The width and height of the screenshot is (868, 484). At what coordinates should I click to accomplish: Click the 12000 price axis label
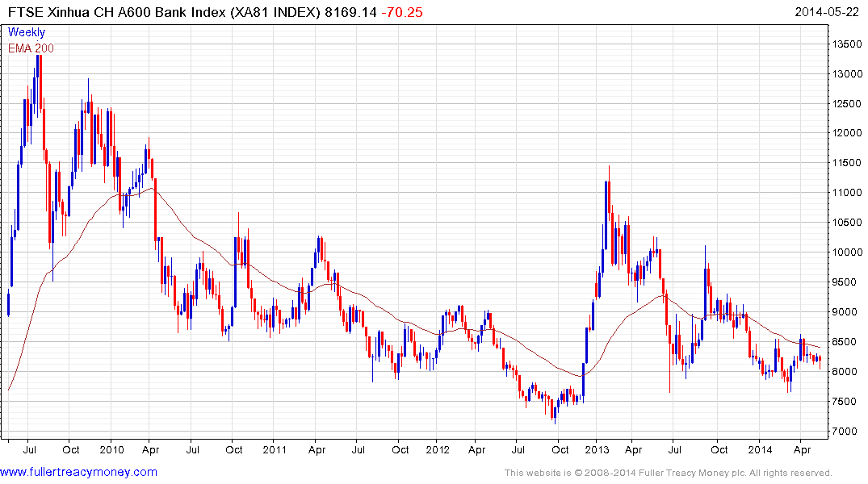point(847,133)
